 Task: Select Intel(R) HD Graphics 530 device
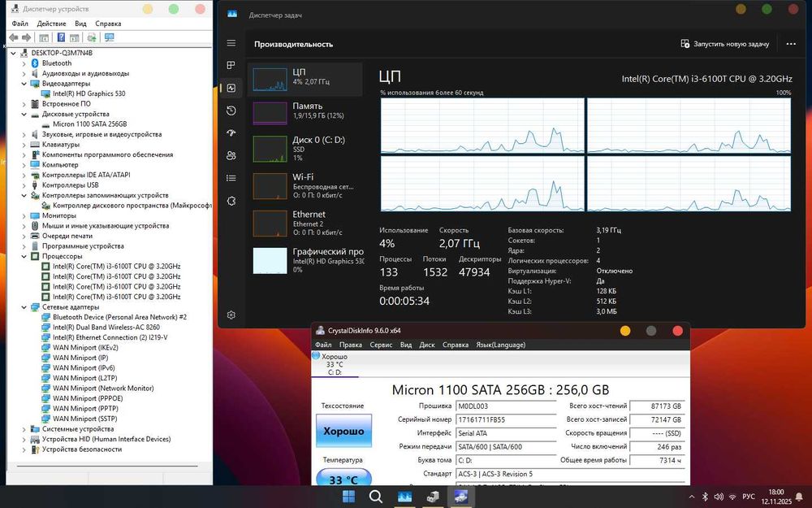click(x=89, y=93)
